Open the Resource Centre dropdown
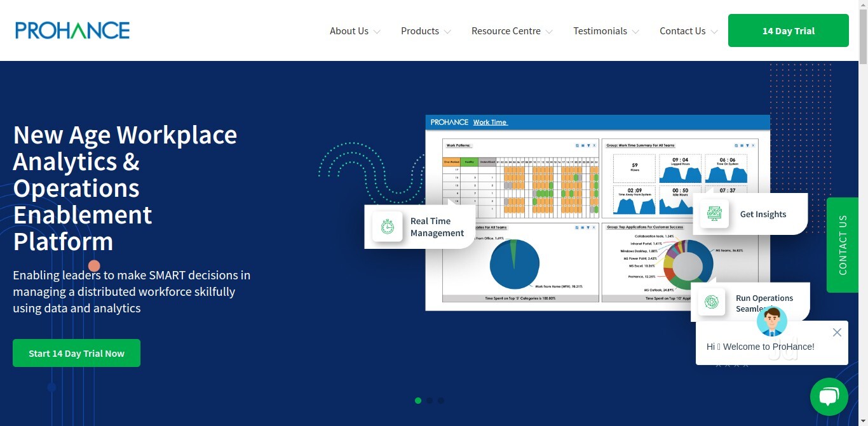This screenshot has height=426, width=868. tap(512, 31)
